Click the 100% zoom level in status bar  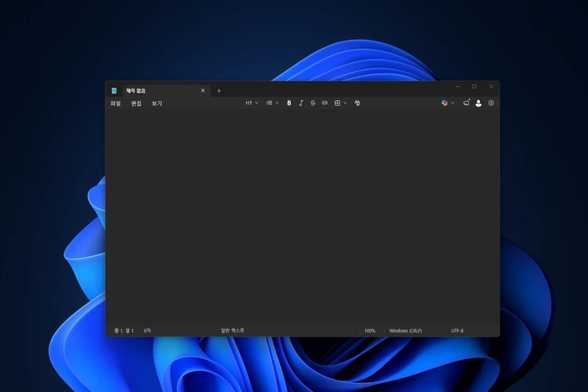pos(370,331)
